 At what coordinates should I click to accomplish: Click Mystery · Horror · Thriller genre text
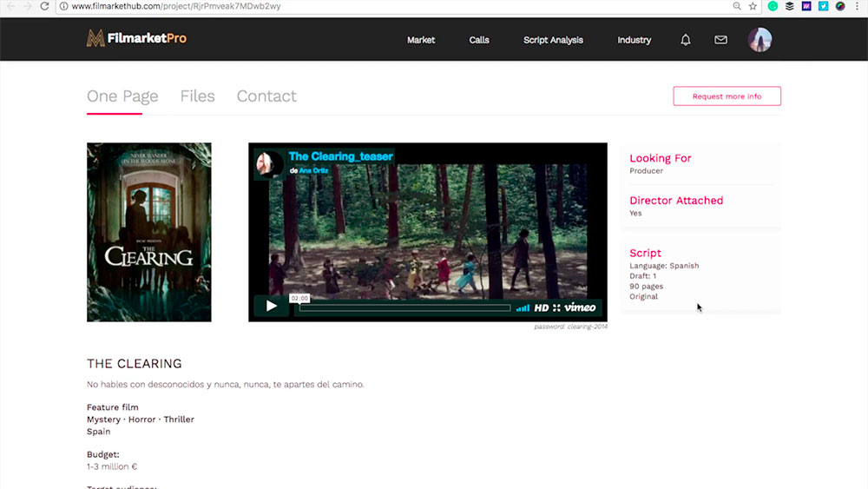(x=141, y=420)
